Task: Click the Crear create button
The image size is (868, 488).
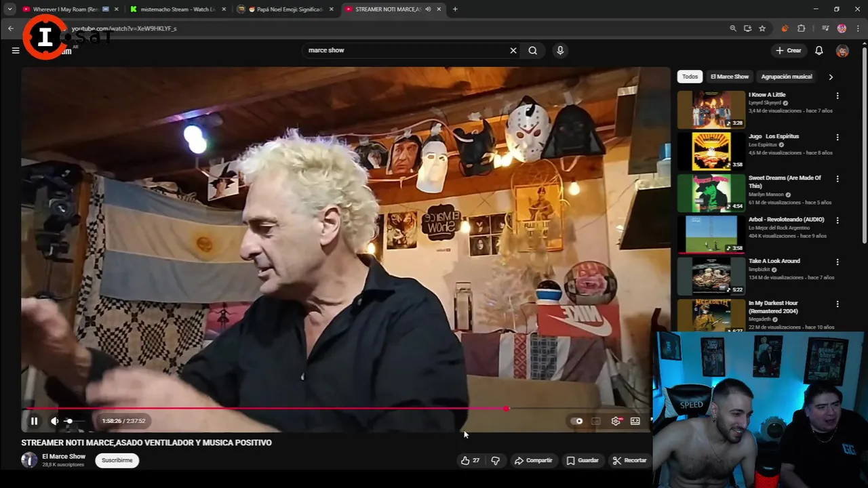Action: (789, 50)
